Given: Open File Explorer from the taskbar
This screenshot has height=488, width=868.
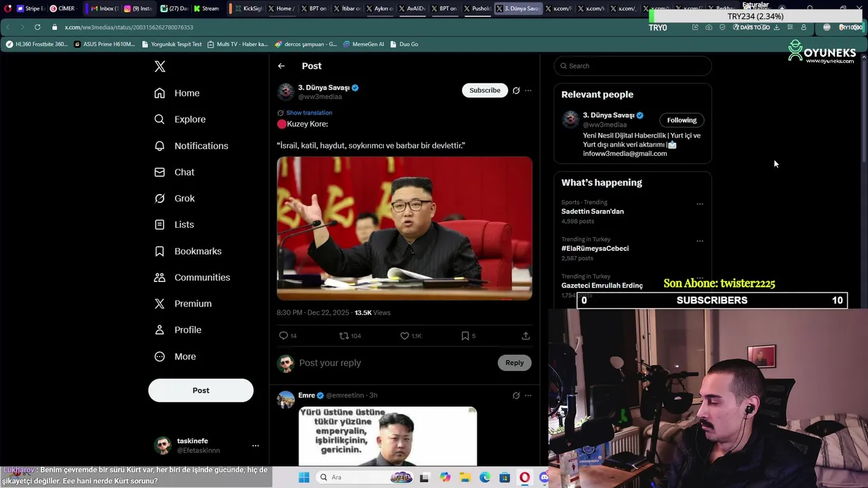Looking at the screenshot, I should [x=465, y=477].
